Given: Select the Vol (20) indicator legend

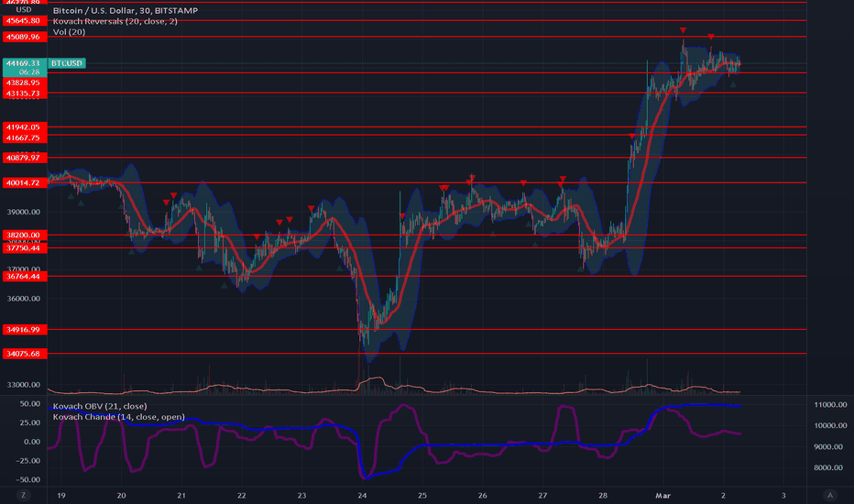Looking at the screenshot, I should point(69,32).
